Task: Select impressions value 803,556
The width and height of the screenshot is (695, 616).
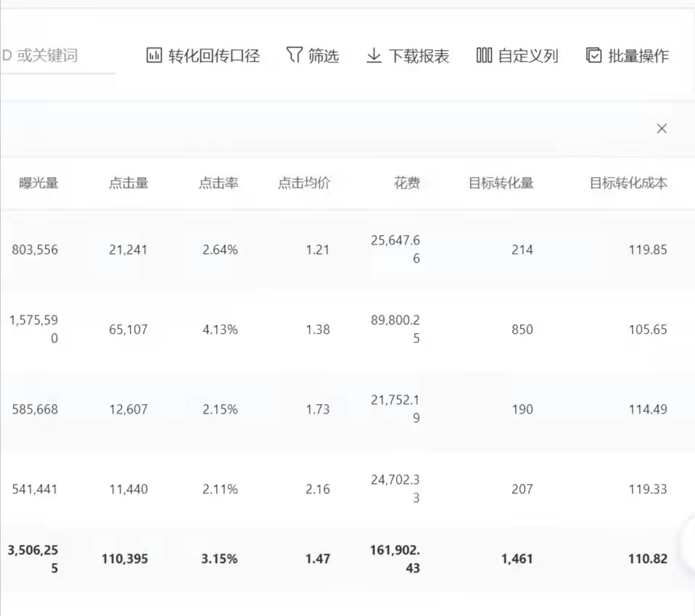Action: (x=35, y=250)
